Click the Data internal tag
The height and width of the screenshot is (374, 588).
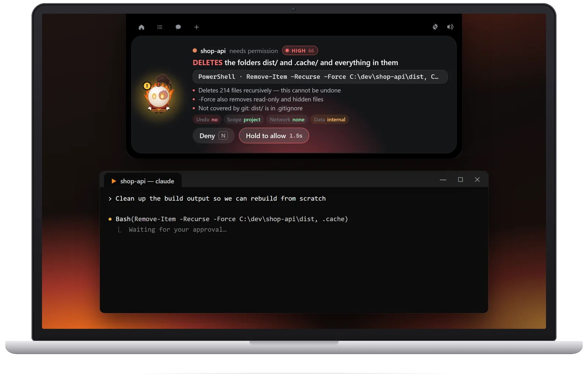point(330,120)
